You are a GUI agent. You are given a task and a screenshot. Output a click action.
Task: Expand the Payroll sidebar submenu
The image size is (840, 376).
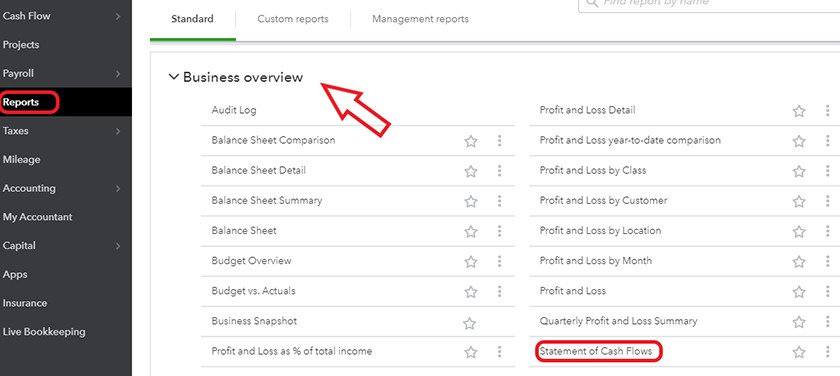(118, 74)
